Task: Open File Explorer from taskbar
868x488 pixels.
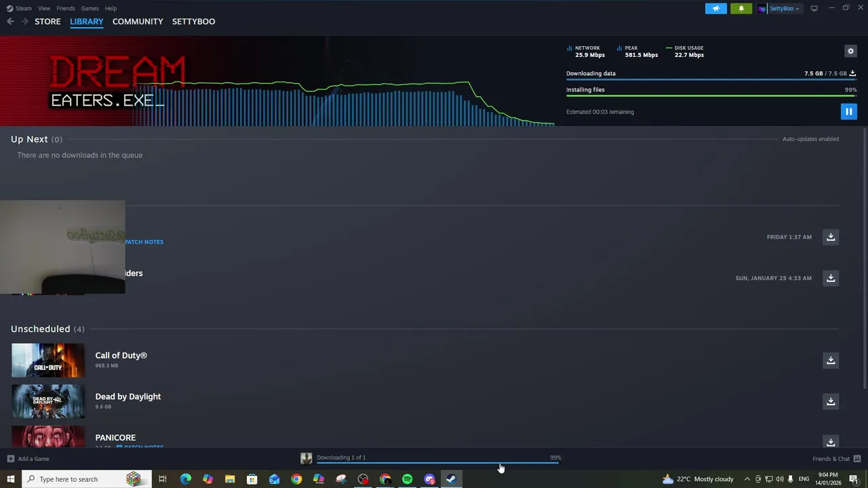Action: coord(230,479)
